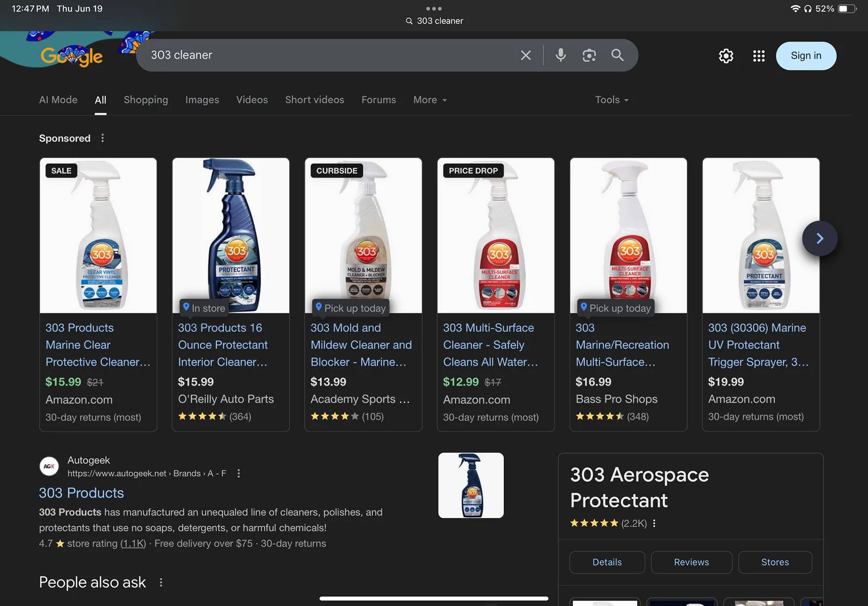Click the magnifying glass search button

[617, 55]
